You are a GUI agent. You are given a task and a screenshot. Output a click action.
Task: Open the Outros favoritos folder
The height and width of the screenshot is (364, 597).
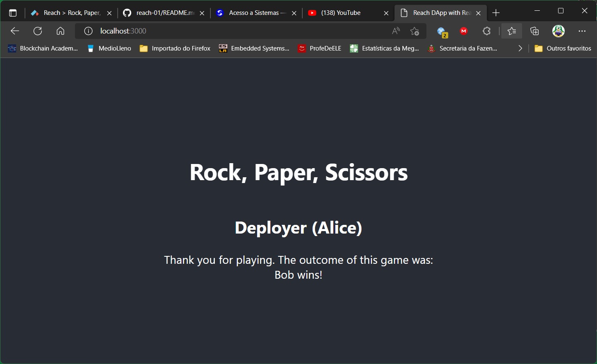coord(563,48)
